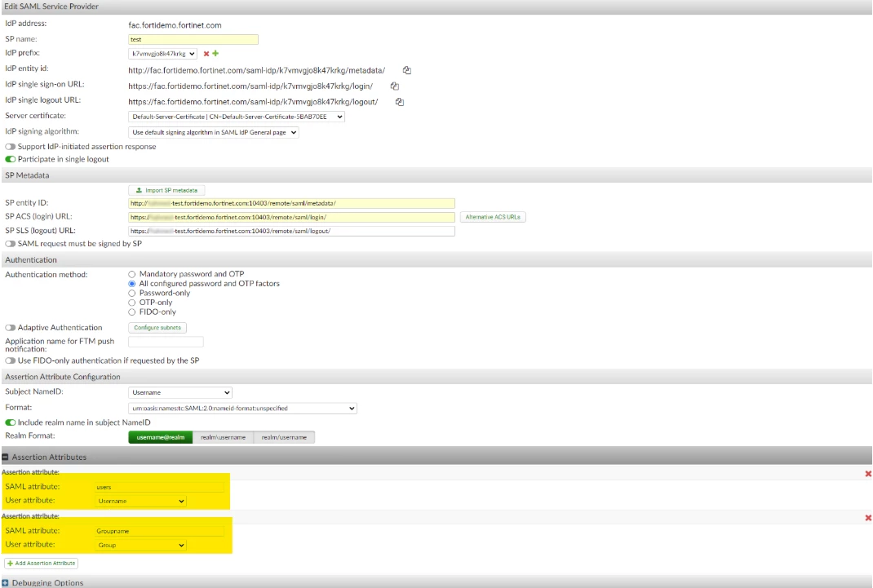Click Application name for FTM push field

pos(166,342)
